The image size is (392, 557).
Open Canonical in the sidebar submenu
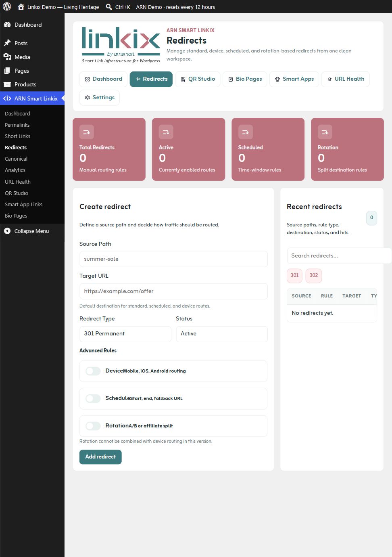16,159
